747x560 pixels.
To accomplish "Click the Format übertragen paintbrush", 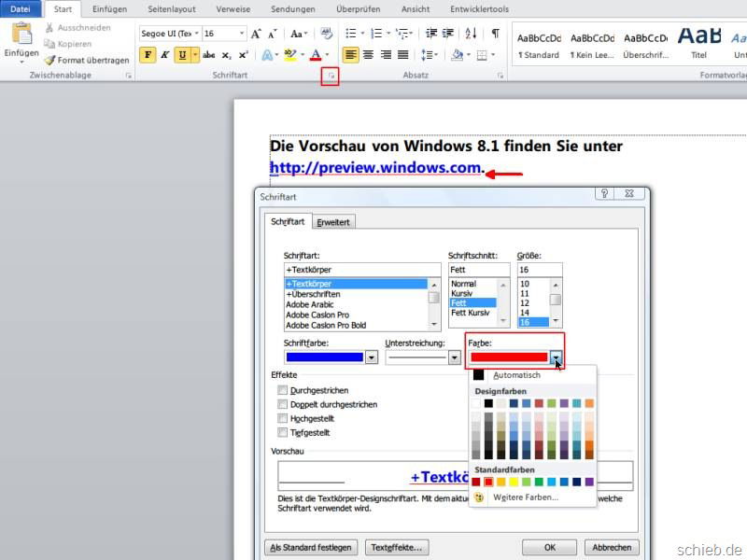I will click(49, 60).
